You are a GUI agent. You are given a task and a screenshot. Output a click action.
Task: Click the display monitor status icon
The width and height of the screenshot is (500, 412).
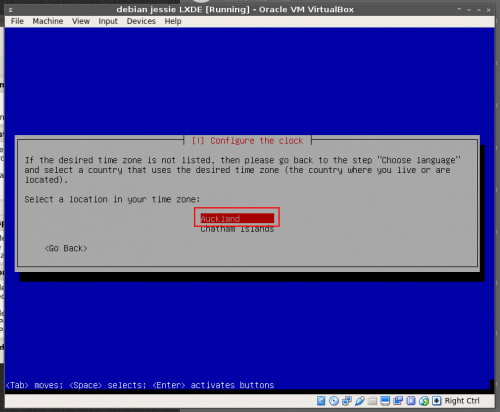(x=385, y=401)
